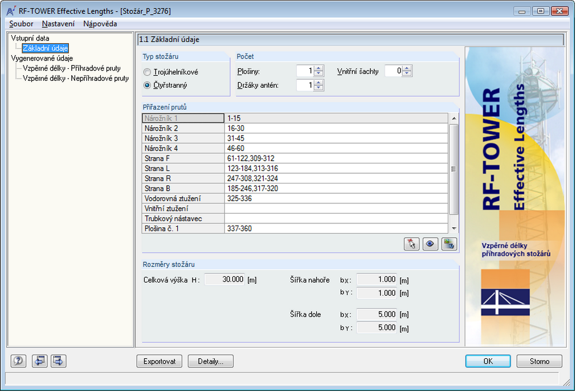Select the Vstupní data tree node
576x392 pixels.
(x=30, y=38)
